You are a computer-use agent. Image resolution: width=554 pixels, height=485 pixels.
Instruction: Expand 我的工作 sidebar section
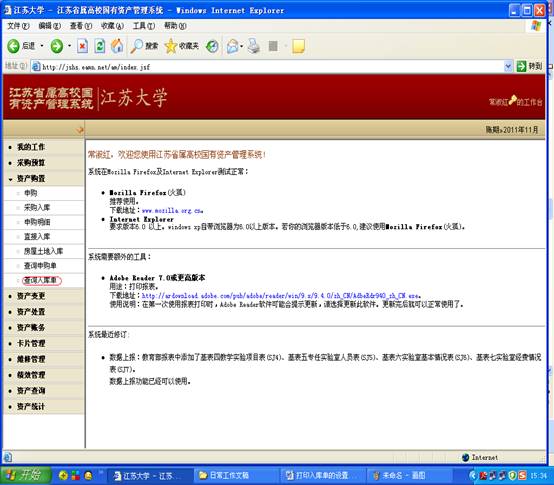tap(31, 147)
